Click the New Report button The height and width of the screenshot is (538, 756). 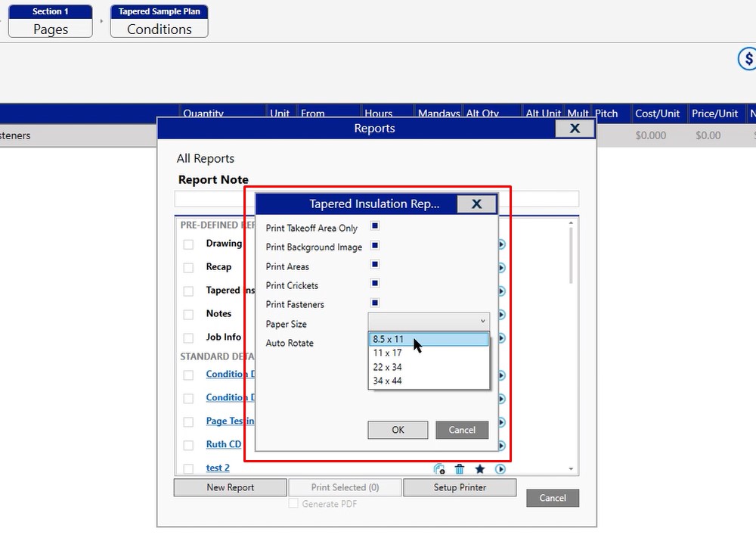coord(230,488)
